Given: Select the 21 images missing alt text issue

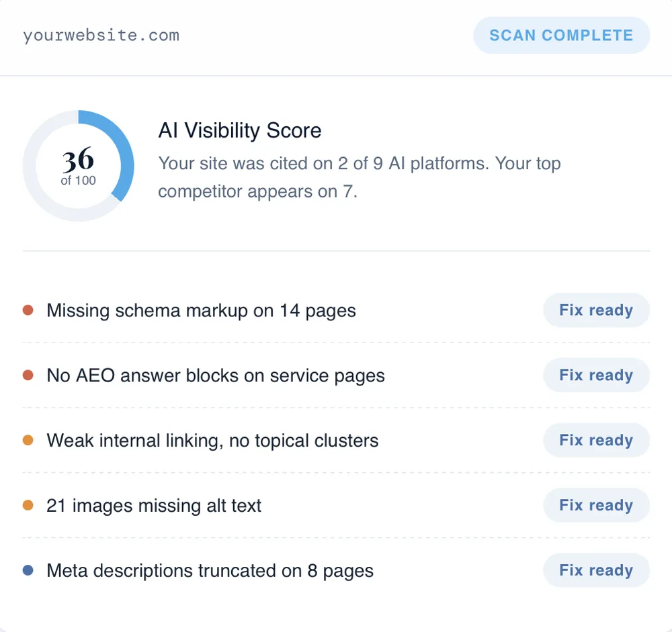Looking at the screenshot, I should pos(336,505).
